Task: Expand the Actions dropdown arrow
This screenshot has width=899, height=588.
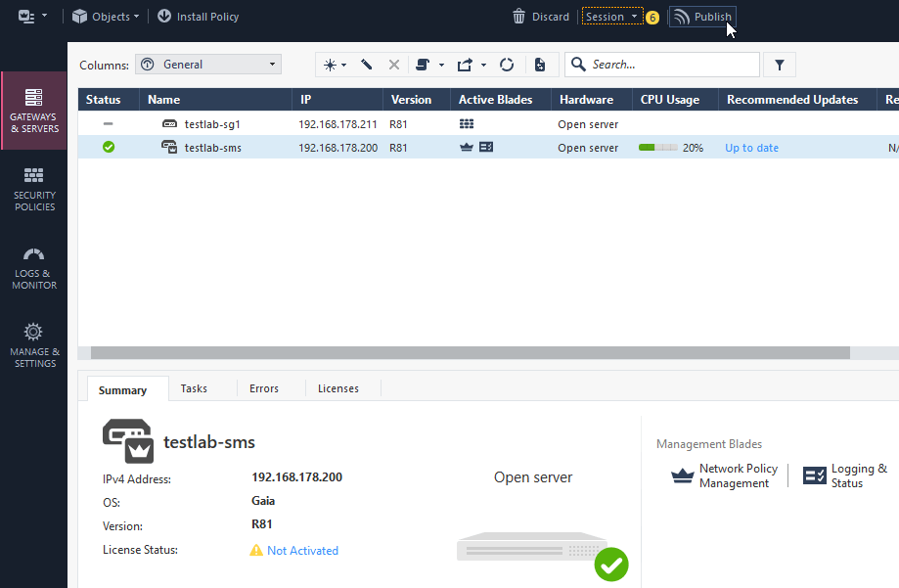Action: [483, 65]
